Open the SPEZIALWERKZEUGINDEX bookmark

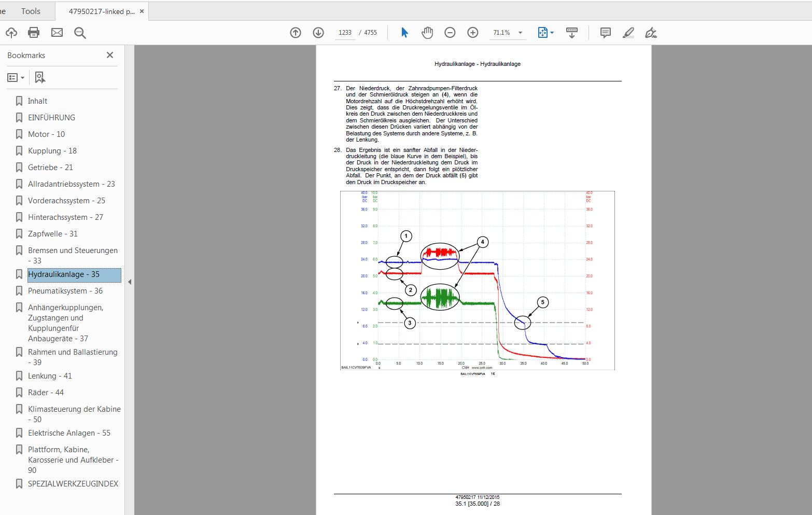73,484
